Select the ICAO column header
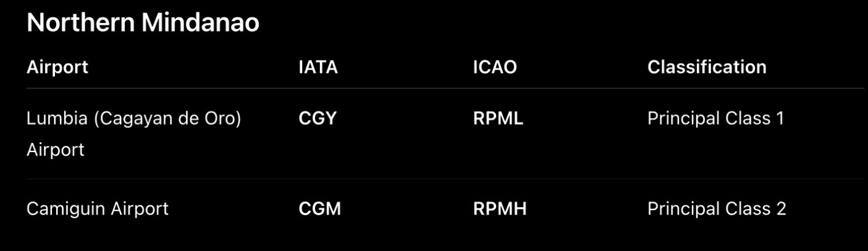The image size is (868, 251). coord(495,67)
